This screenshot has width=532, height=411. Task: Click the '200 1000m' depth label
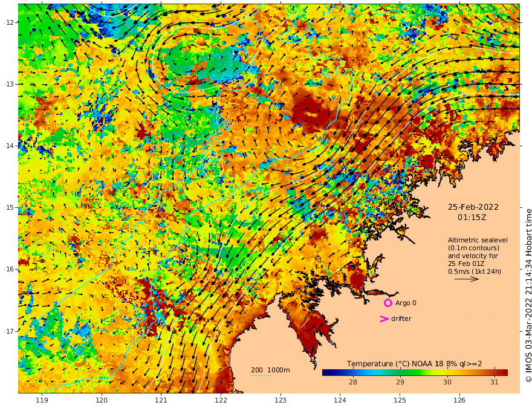click(x=270, y=370)
